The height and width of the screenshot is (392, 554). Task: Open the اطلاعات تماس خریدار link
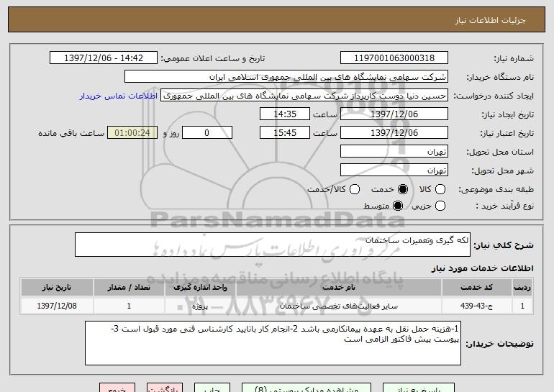coord(119,96)
